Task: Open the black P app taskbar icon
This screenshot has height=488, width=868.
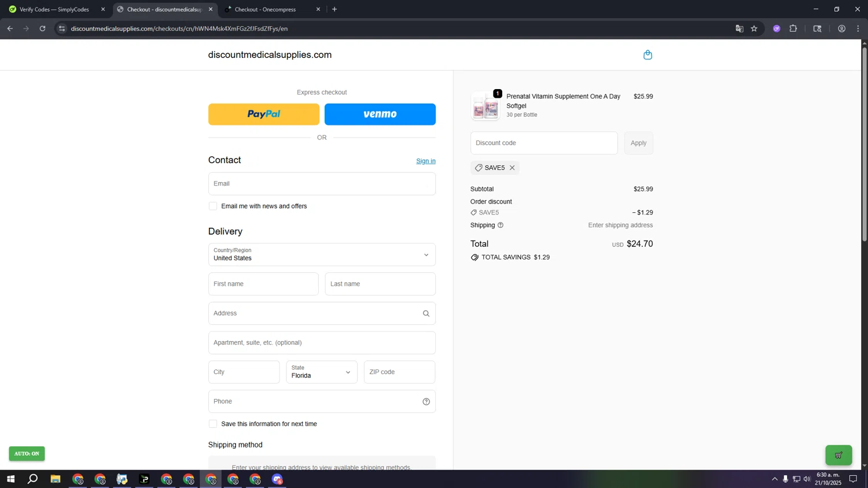Action: (144, 479)
